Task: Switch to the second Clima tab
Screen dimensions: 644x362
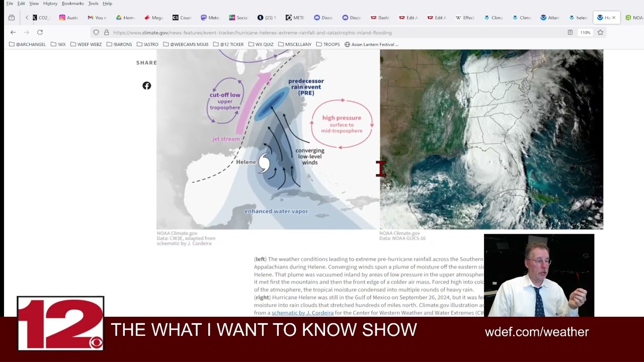Action: 521,18
